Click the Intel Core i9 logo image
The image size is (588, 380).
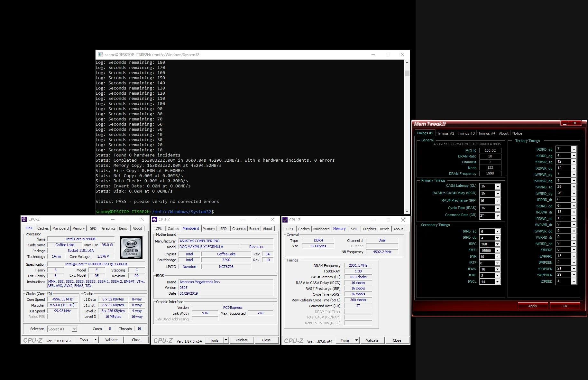pyautogui.click(x=131, y=248)
